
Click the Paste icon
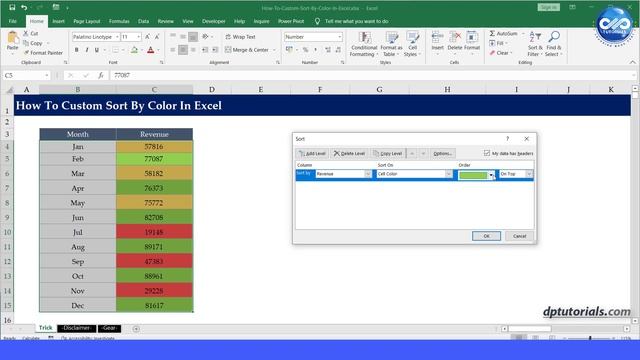point(12,41)
